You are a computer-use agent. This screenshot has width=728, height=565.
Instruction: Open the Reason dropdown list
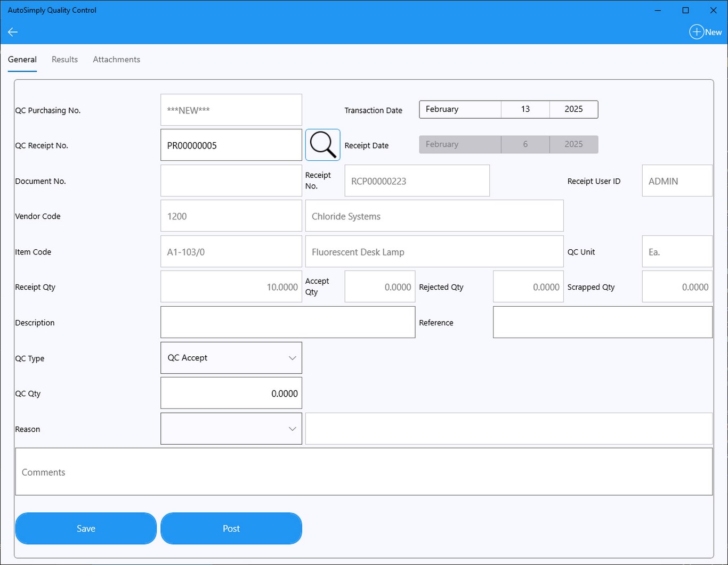point(231,429)
